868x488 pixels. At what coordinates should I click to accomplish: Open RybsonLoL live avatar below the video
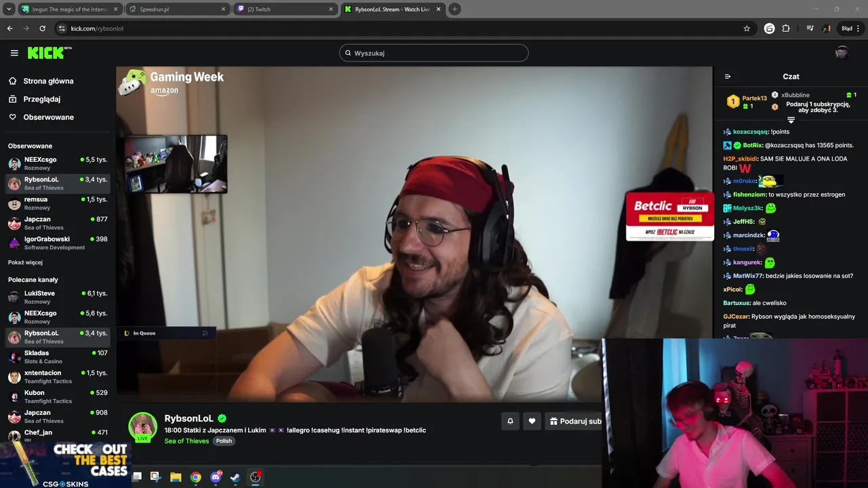(142, 427)
